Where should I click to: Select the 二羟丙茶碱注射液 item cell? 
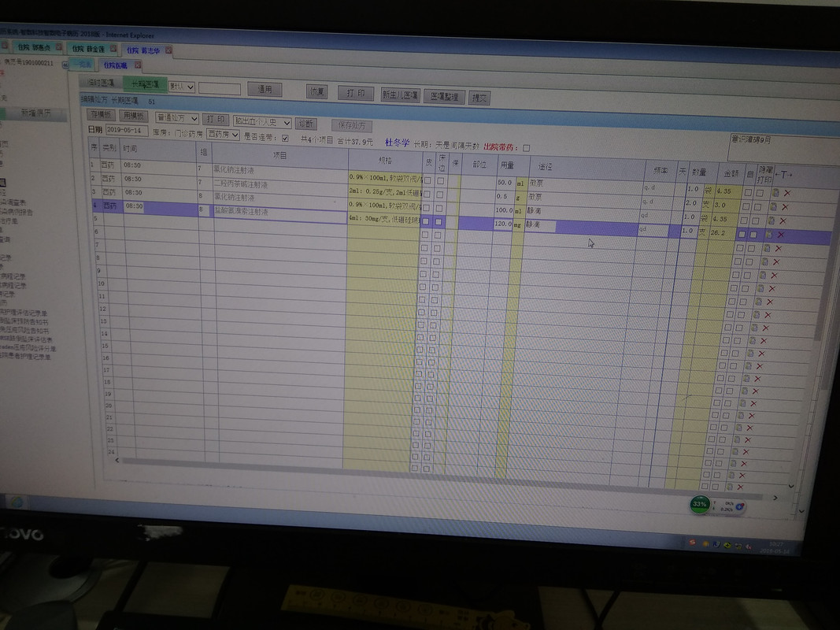[280, 185]
